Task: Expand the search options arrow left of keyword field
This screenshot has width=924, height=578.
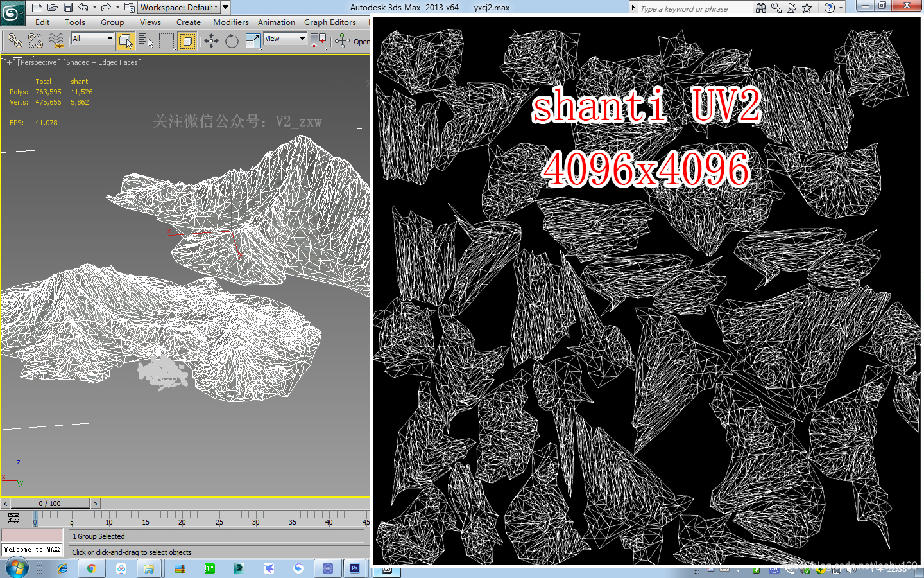Action: coord(633,8)
